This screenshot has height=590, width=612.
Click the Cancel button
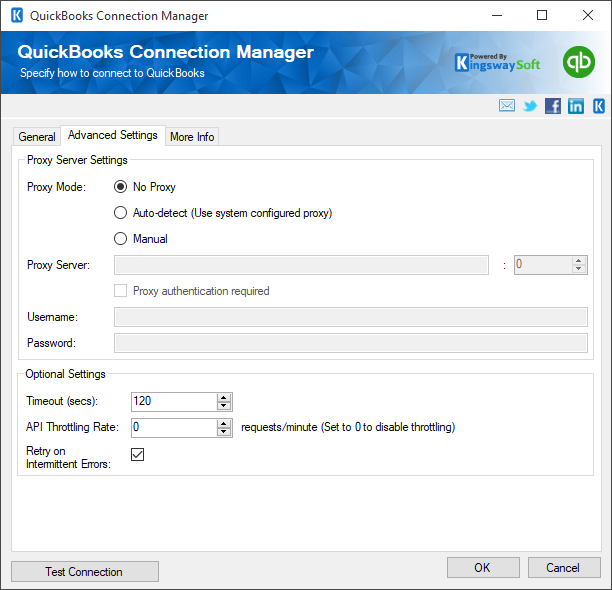point(564,567)
